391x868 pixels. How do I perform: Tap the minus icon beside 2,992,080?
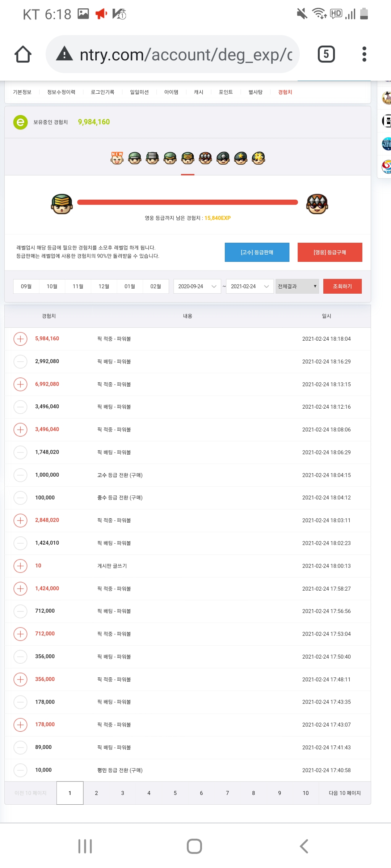click(x=20, y=362)
